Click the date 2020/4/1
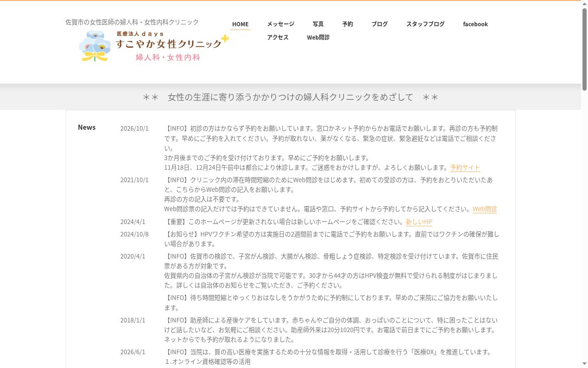 click(x=133, y=256)
